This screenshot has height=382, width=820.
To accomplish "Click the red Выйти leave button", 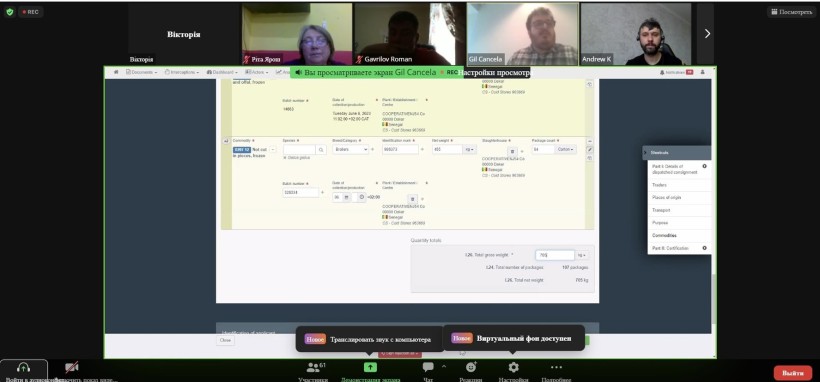I will pyautogui.click(x=793, y=373).
